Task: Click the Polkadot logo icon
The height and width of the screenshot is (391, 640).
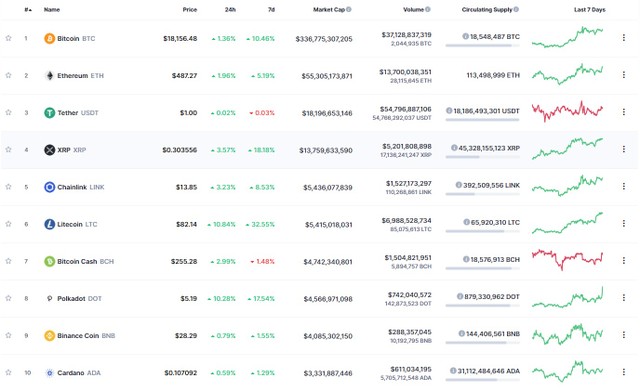Action: click(x=49, y=298)
